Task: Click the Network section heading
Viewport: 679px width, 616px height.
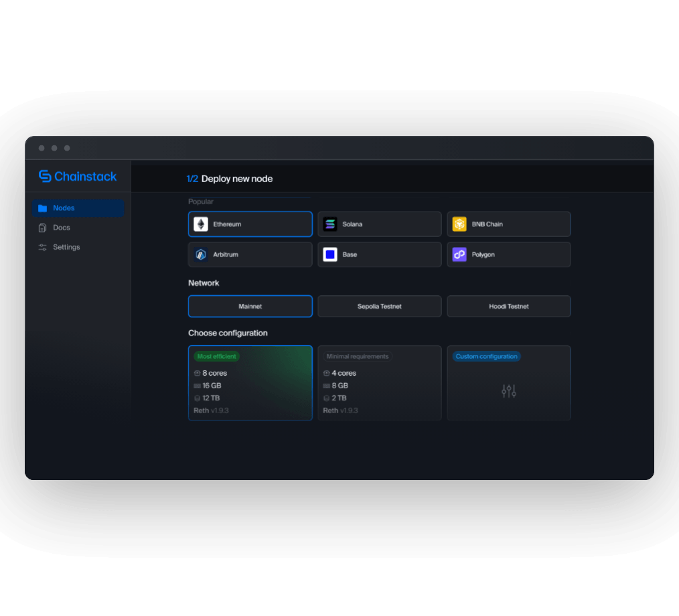Action: (204, 283)
